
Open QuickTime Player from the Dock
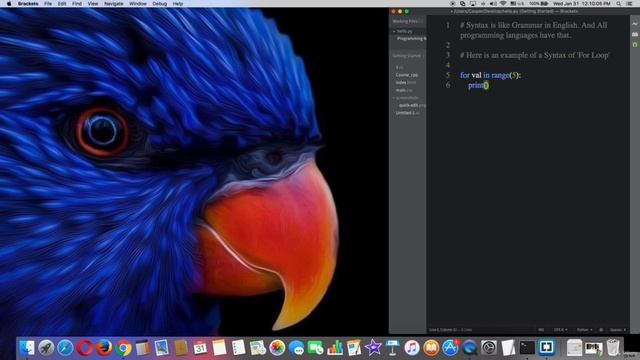pyautogui.click(x=469, y=348)
